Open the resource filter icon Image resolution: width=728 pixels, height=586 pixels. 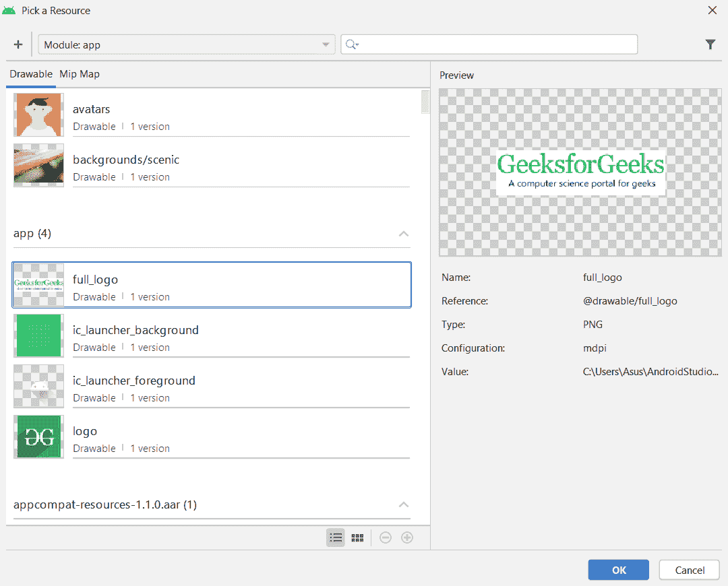[710, 44]
